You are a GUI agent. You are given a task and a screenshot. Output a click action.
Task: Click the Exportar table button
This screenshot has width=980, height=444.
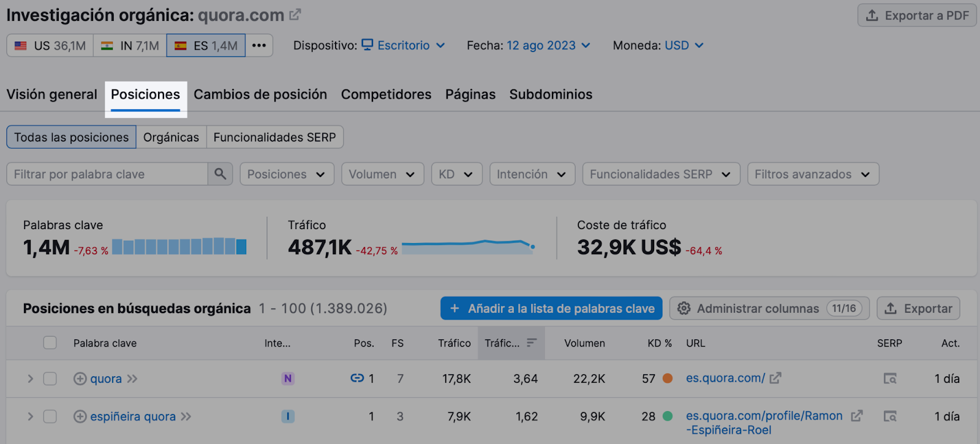[918, 308]
